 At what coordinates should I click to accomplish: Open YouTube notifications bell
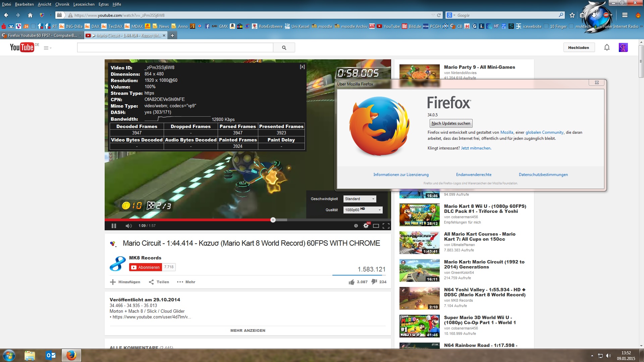(607, 48)
